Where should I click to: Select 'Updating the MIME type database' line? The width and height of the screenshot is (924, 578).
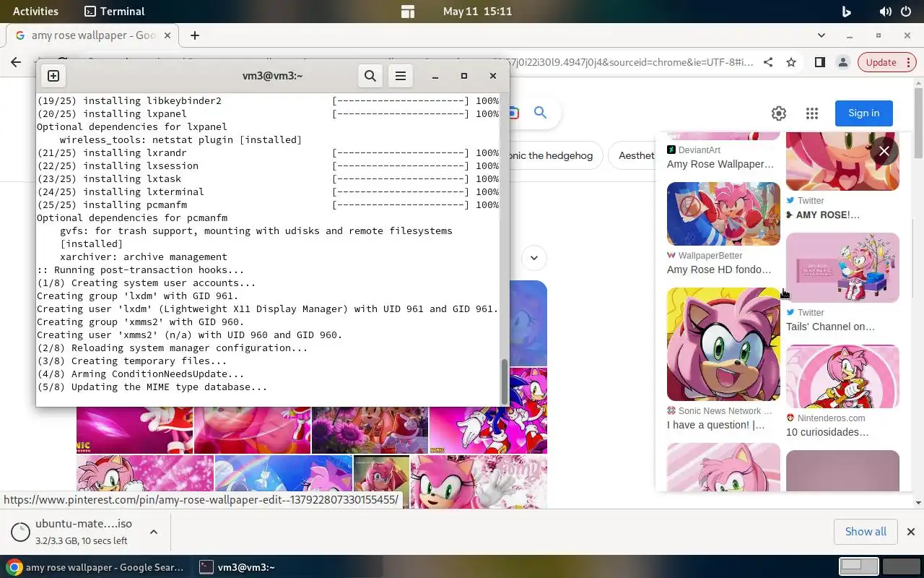(x=152, y=387)
